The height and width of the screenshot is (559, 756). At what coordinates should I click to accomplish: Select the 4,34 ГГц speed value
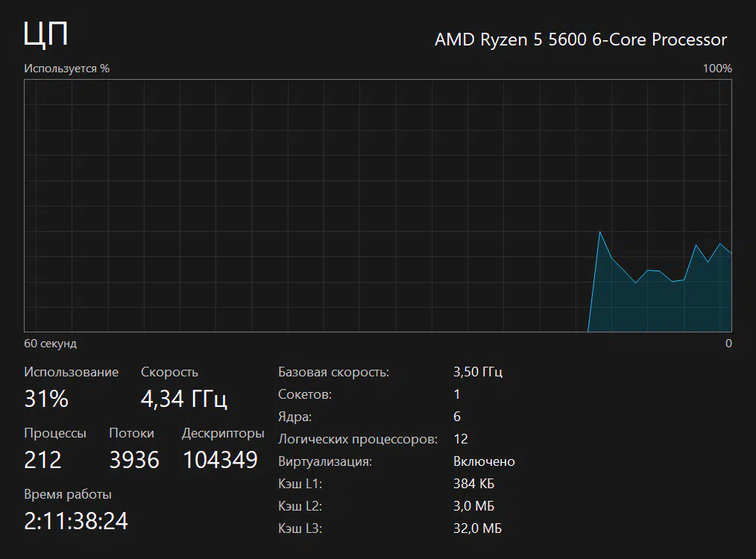tap(183, 399)
